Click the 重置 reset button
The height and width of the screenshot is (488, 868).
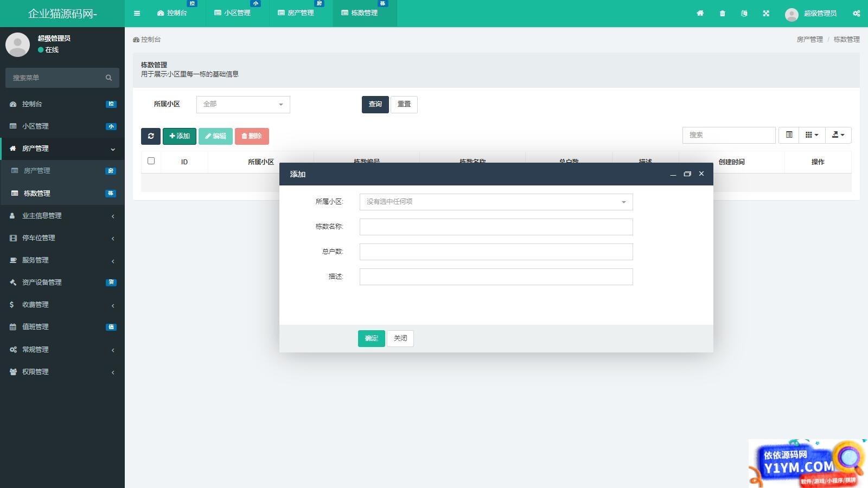pos(404,104)
